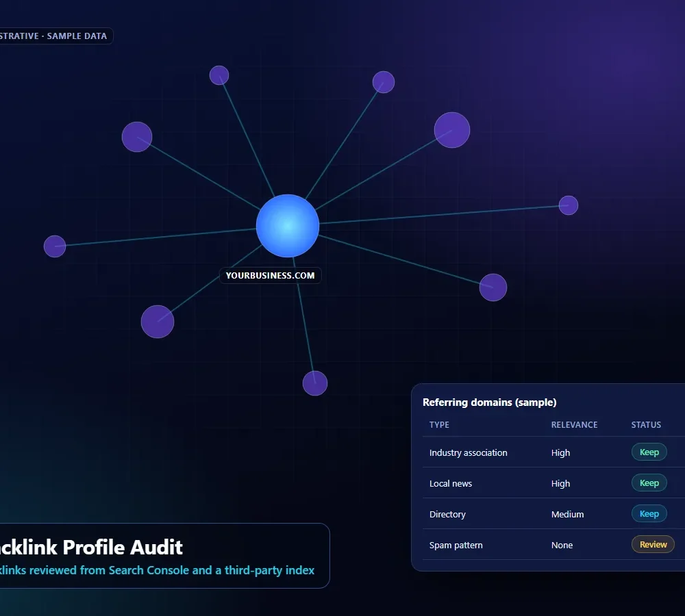Click High relevance in Local news row

click(560, 483)
